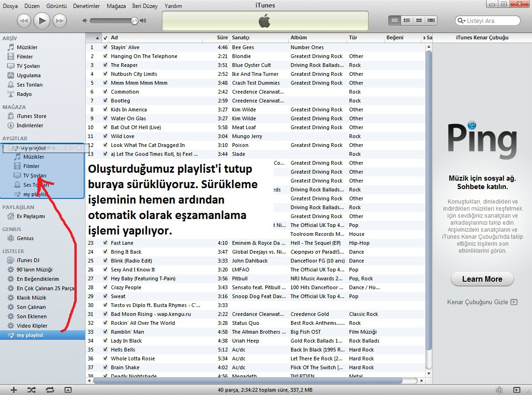Viewport: 532px width, 395px height.
Task: Open İndirilenler downloads
Action: click(30, 125)
